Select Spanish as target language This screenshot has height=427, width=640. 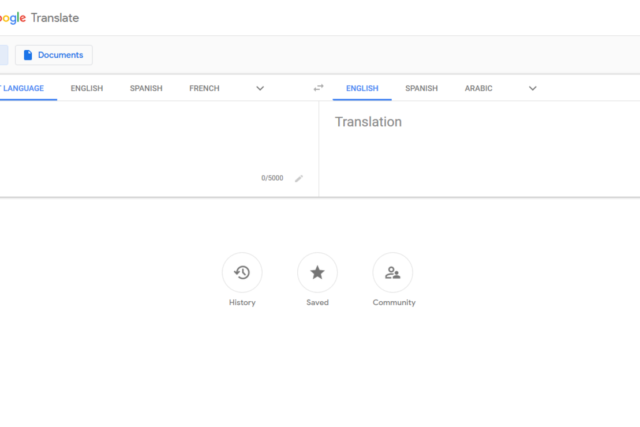(422, 88)
